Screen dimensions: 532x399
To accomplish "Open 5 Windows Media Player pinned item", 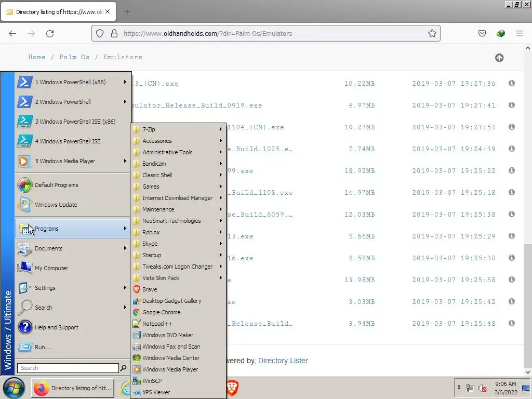I will tap(73, 161).
